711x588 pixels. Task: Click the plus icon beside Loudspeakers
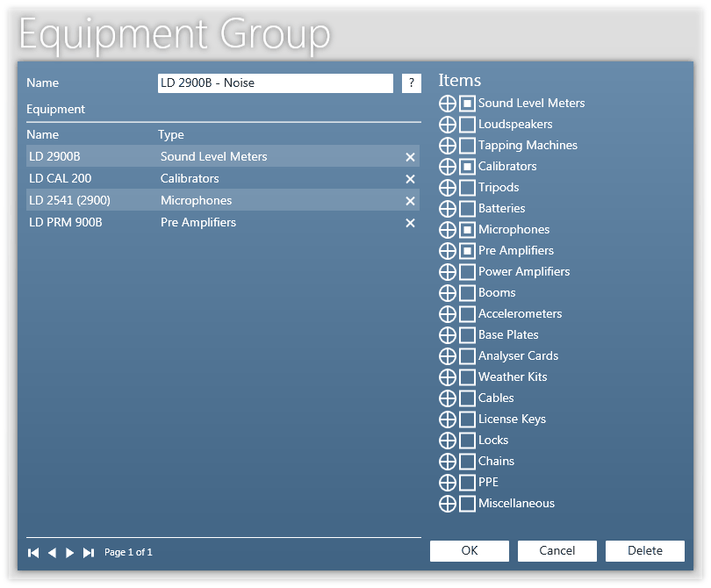(448, 125)
